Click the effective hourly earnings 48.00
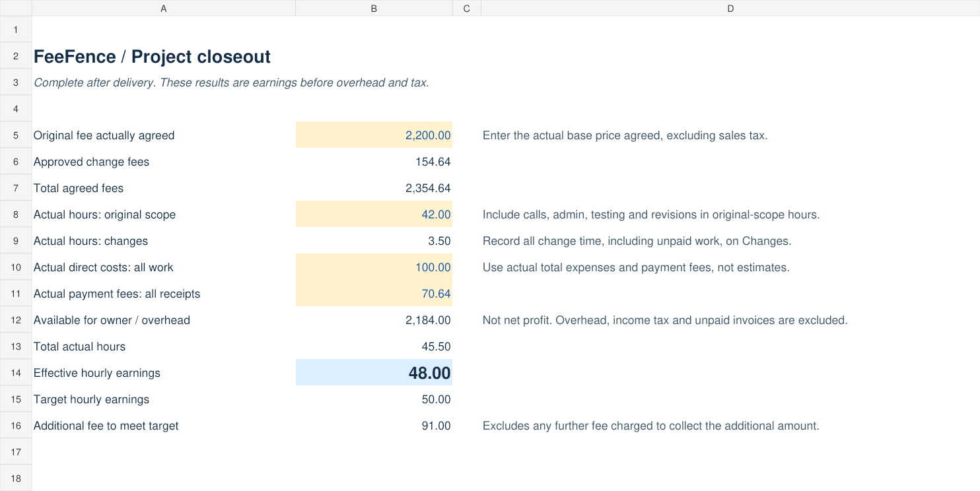 coord(374,372)
